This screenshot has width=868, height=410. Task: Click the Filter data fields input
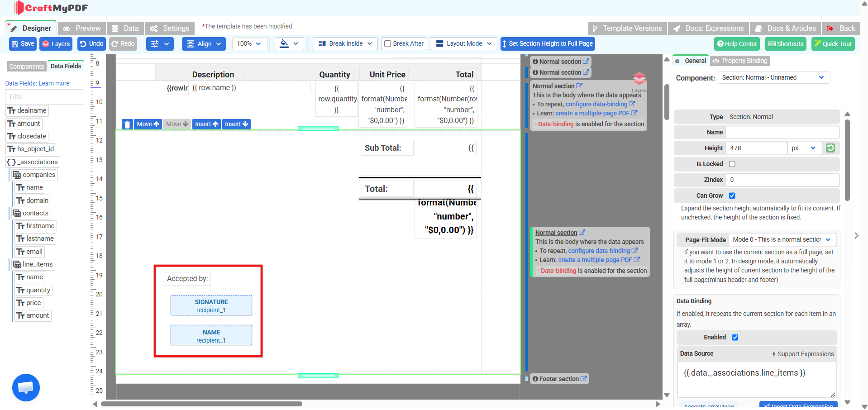[44, 97]
